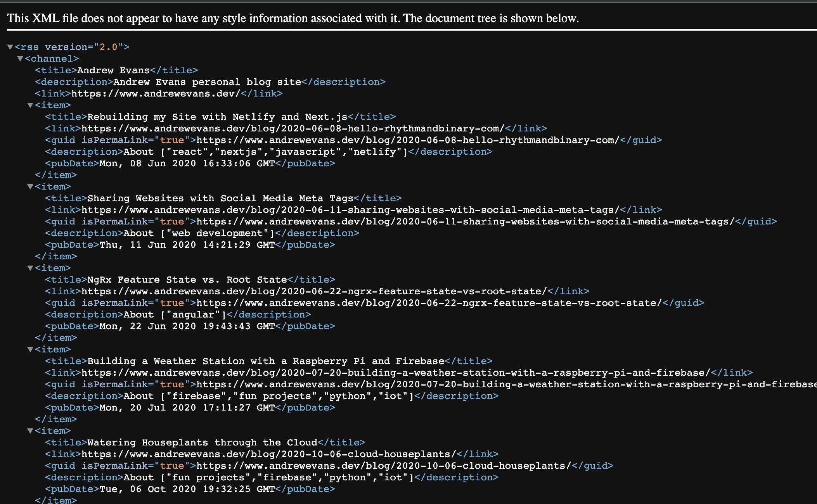Click the hello-rhythmandbinary-com link URL text
The height and width of the screenshot is (504, 817).
click(x=293, y=128)
